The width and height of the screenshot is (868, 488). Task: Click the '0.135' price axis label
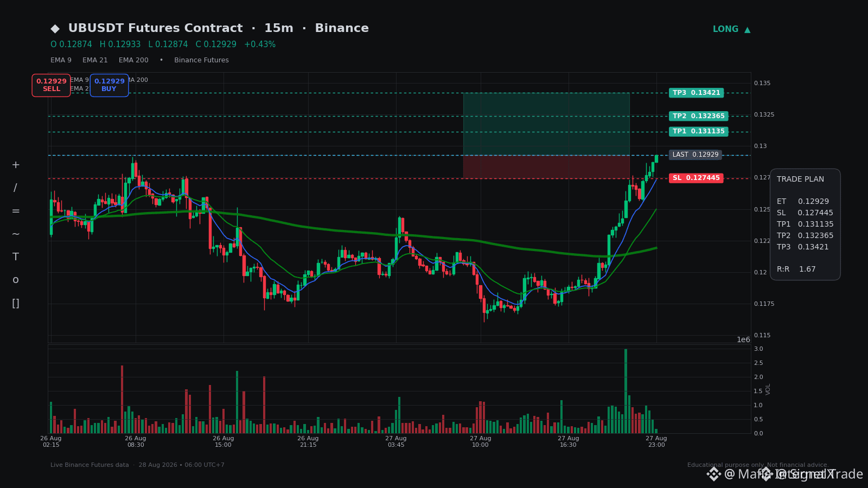(x=762, y=83)
